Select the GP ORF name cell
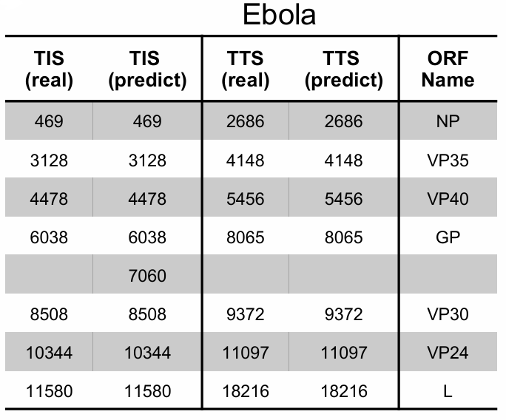 448,237
